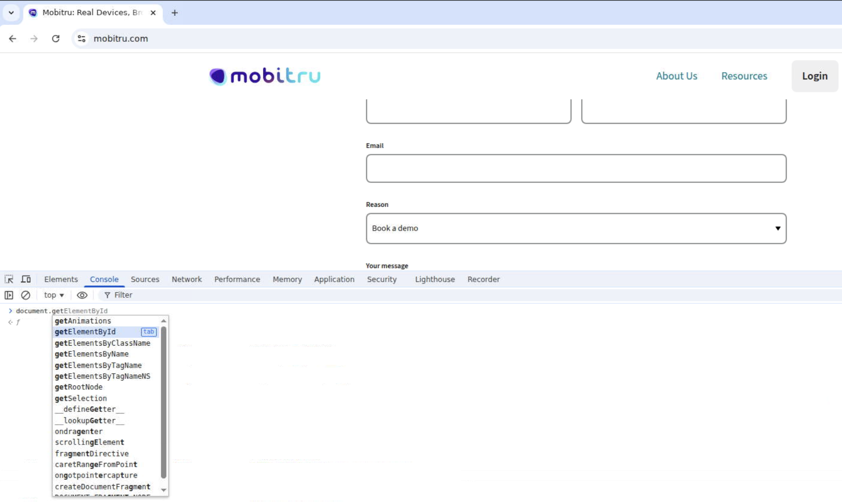Click the eye live expression icon
The height and width of the screenshot is (504, 842).
click(x=82, y=295)
